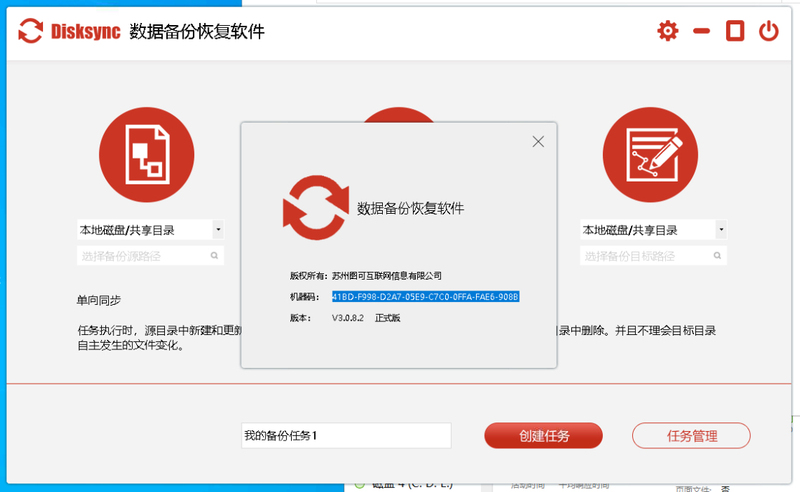Click the 版权所有 label in dialog
Image resolution: width=800 pixels, height=492 pixels.
pos(308,276)
